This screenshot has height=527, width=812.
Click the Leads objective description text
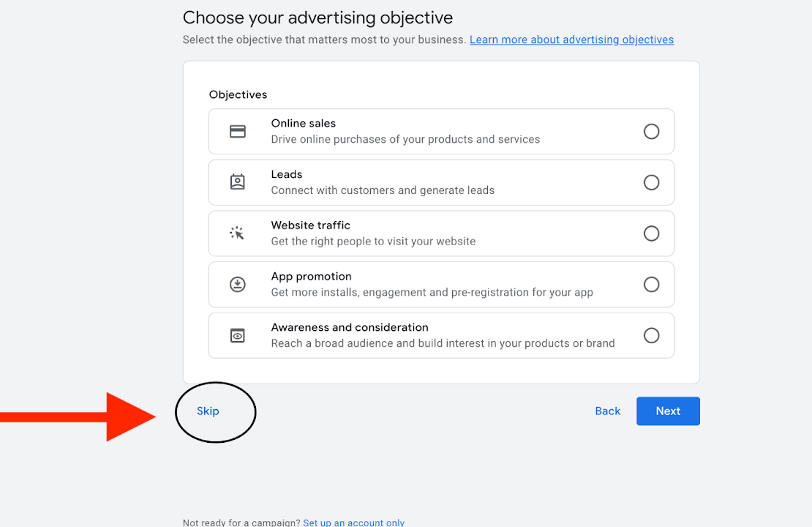point(383,190)
